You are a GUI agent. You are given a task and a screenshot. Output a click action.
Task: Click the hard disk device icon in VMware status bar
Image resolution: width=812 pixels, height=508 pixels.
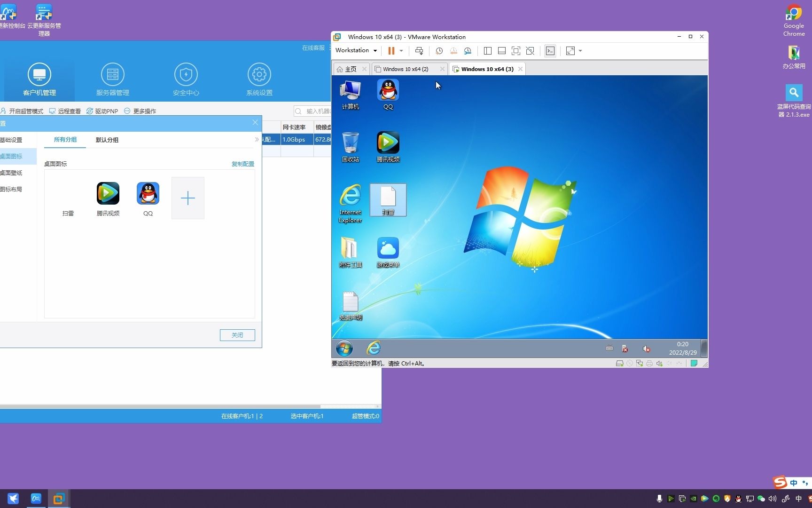point(619,364)
